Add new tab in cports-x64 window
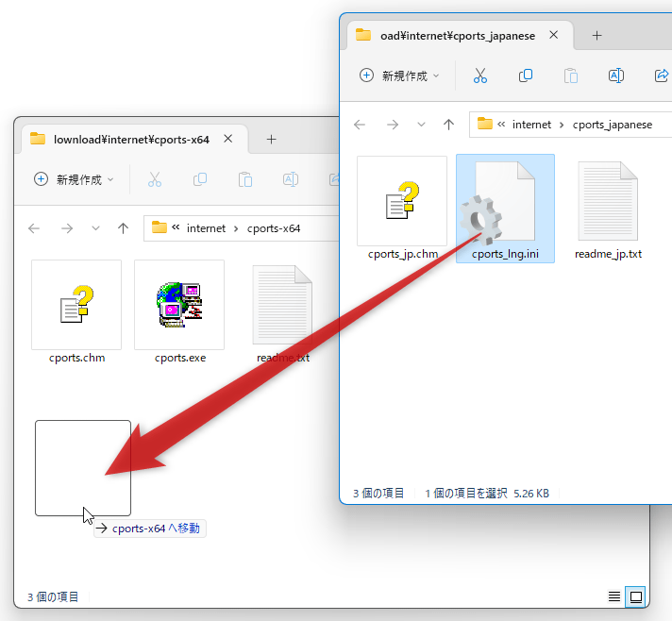Image resolution: width=672 pixels, height=621 pixels. (x=271, y=140)
